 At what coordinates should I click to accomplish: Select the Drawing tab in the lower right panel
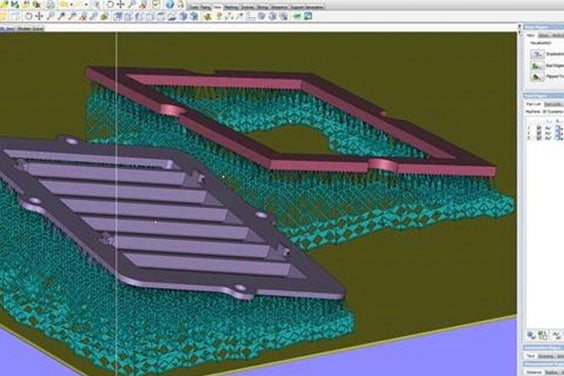click(546, 356)
